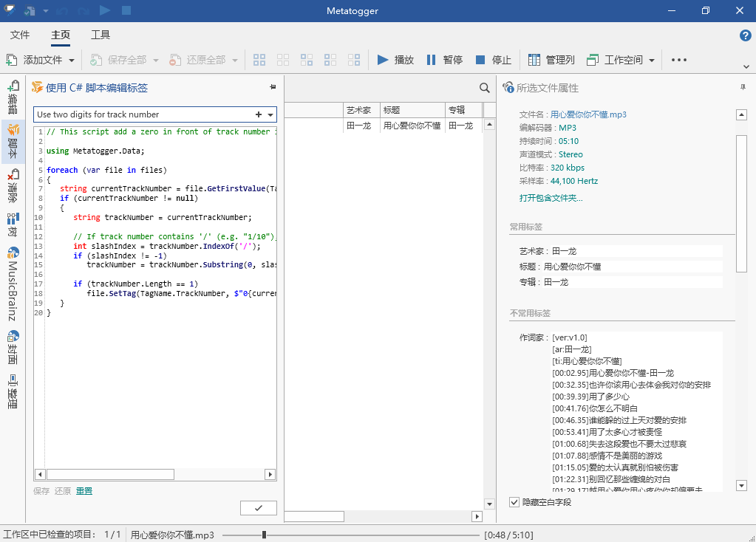Open the add files dropdown arrow
The image size is (756, 542).
(x=72, y=61)
